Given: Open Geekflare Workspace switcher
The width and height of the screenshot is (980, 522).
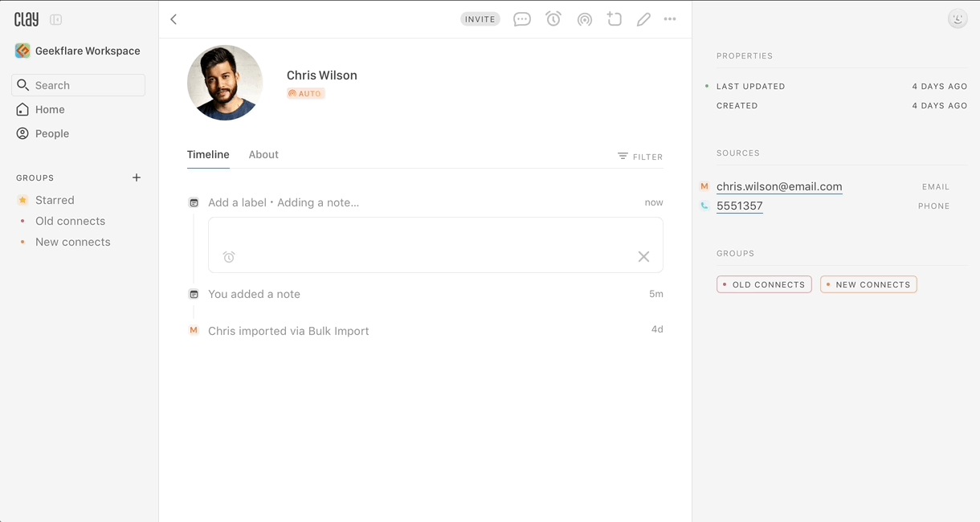Looking at the screenshot, I should pyautogui.click(x=78, y=51).
